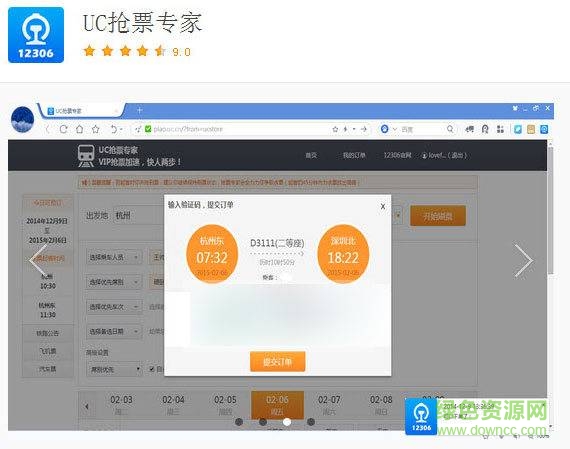The image size is (570, 449).
Task: Click the D3111(二等座) train text
Action: click(277, 243)
